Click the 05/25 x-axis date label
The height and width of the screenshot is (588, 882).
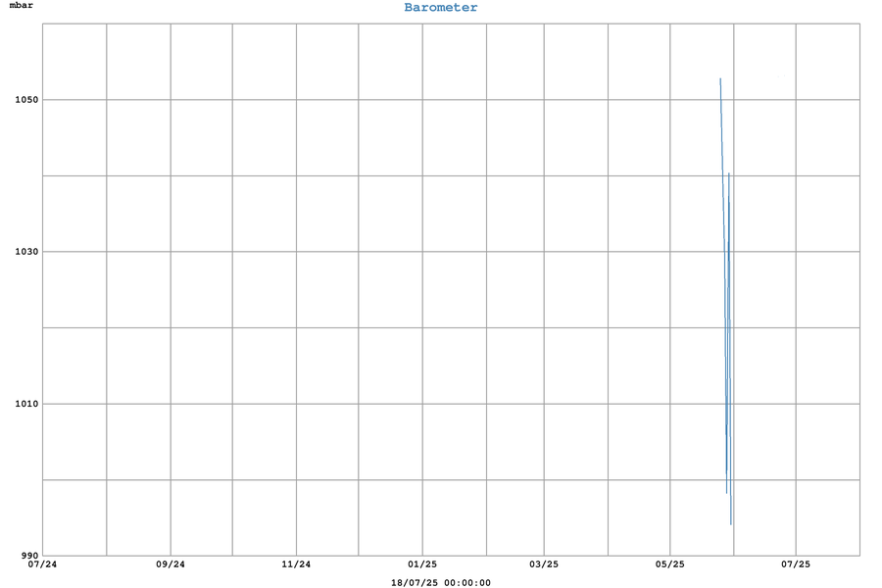670,564
